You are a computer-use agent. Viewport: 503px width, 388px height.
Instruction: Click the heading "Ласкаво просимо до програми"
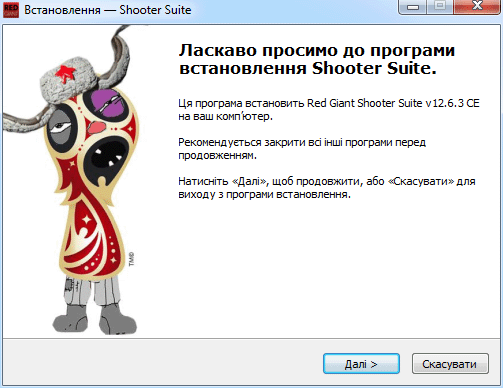[317, 50]
